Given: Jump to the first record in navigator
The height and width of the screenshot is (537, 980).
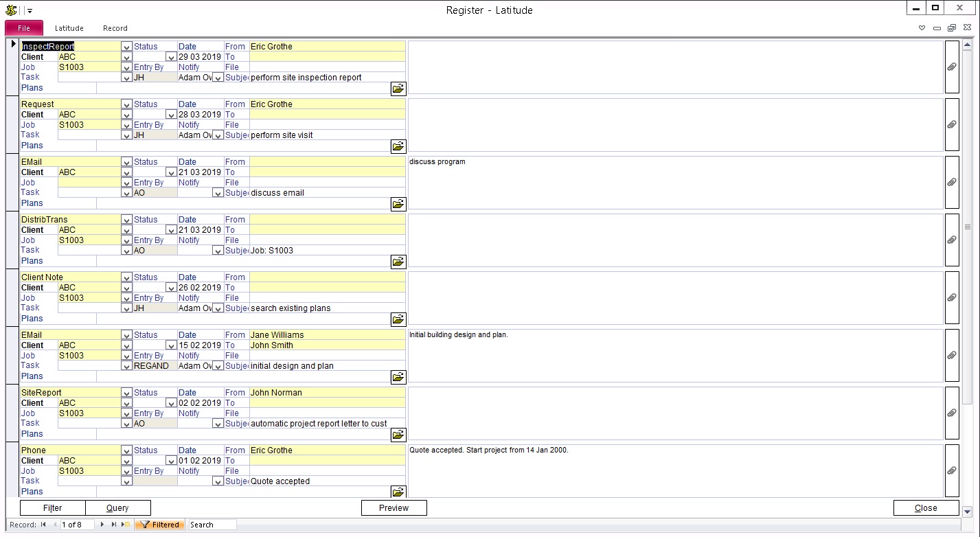Looking at the screenshot, I should coord(43,525).
